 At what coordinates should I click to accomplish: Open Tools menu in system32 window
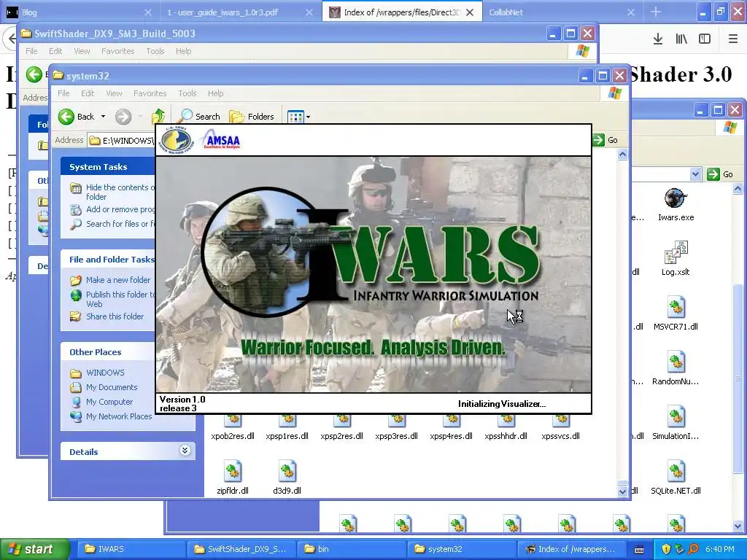(187, 93)
